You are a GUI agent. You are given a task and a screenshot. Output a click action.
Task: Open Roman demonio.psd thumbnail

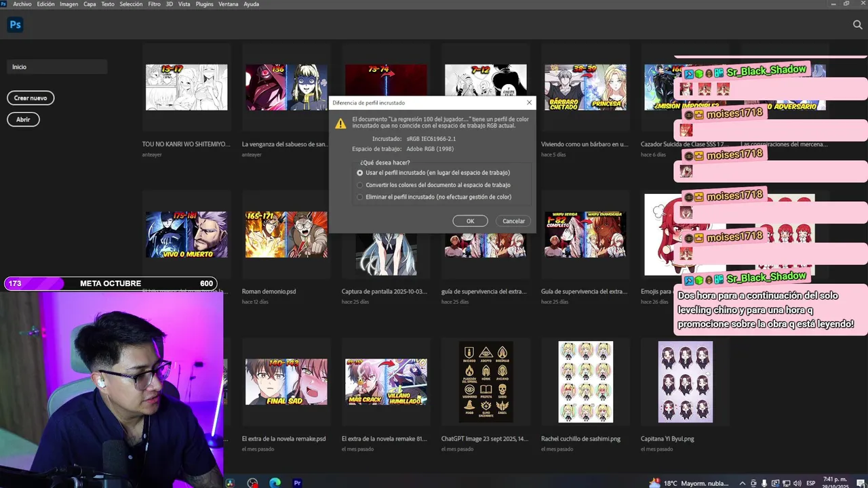(x=286, y=235)
